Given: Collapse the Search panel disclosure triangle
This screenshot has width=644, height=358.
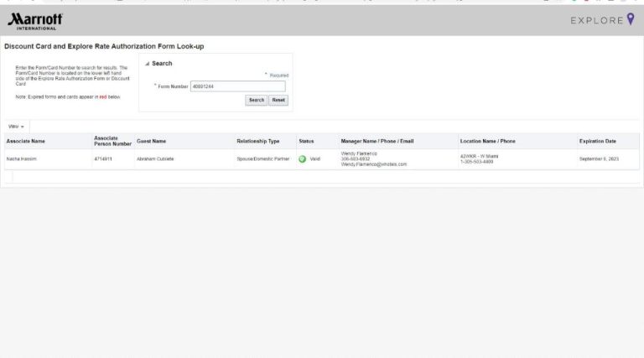Looking at the screenshot, I should tap(147, 64).
